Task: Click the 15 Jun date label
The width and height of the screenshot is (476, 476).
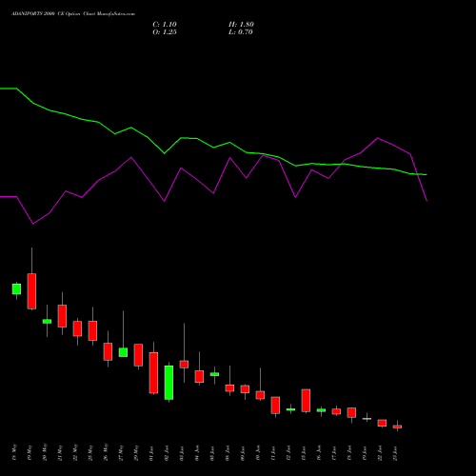Action: [304, 452]
